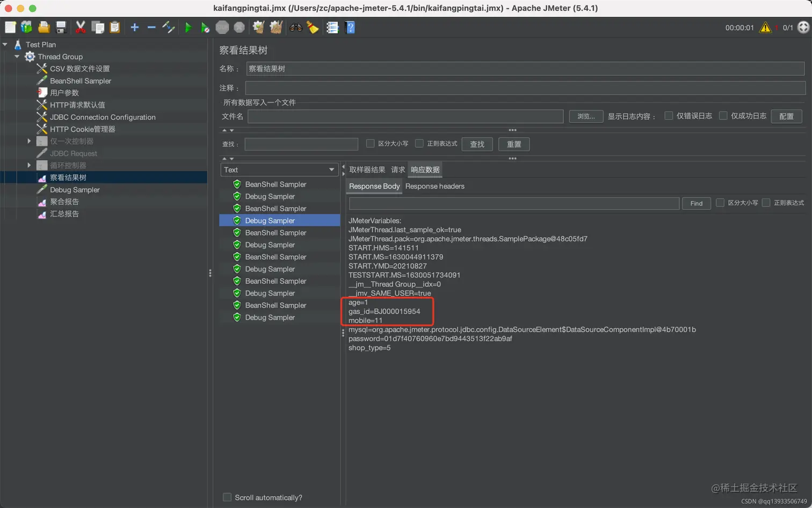Enable 区分大小写 checkbox beside 查找 field
The height and width of the screenshot is (508, 812).
[x=370, y=144]
